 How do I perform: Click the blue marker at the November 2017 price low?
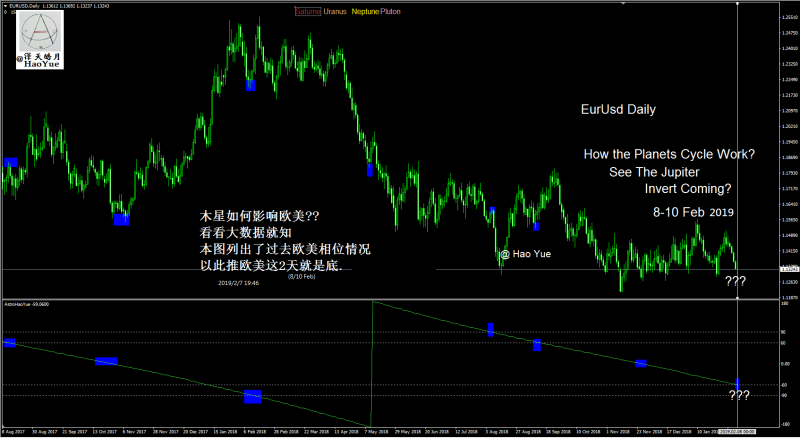pyautogui.click(x=121, y=220)
